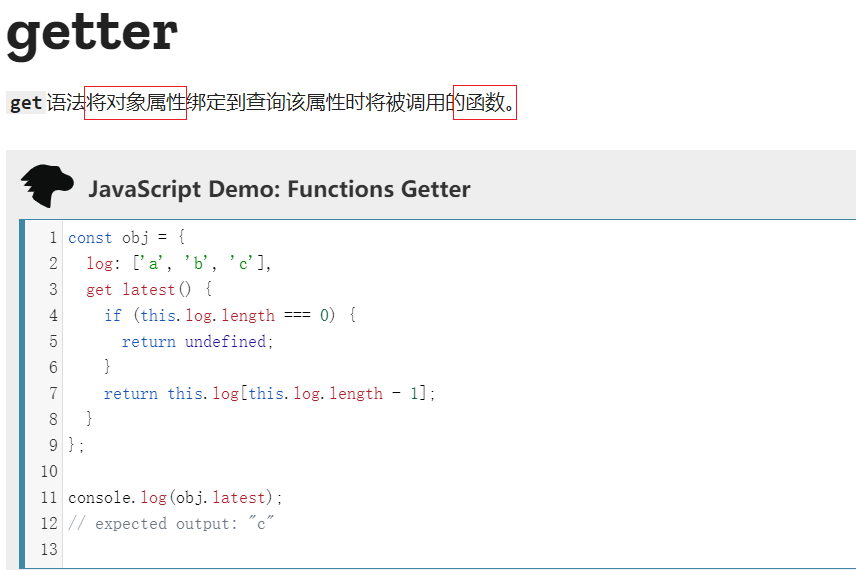
Task: Click the '// expected output: "c"' comment
Action: (x=171, y=523)
